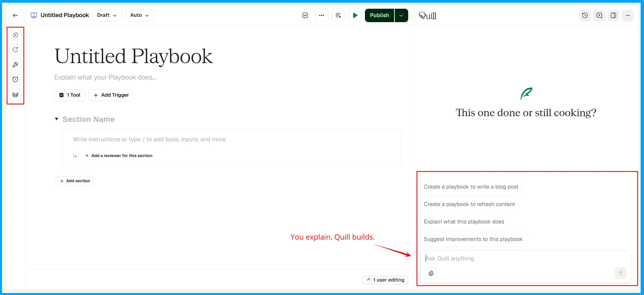Open the activity monitor icon in toolbar
This screenshot has width=644, height=295.
coord(305,15)
